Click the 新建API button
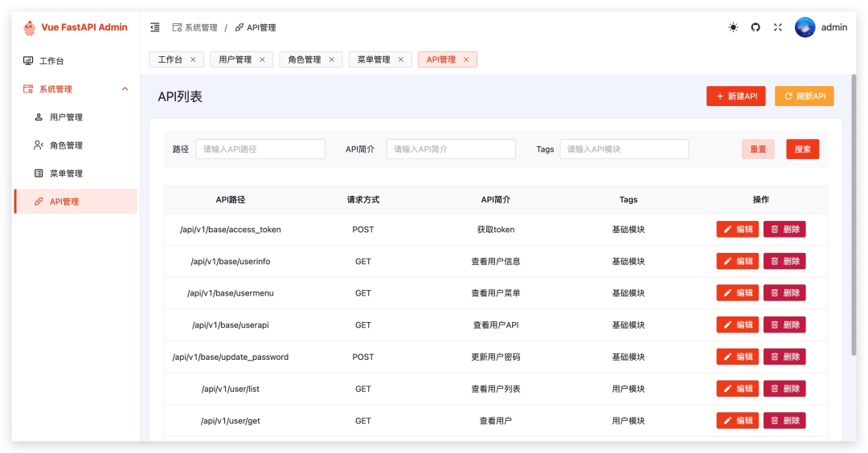868x453 pixels. pos(735,96)
